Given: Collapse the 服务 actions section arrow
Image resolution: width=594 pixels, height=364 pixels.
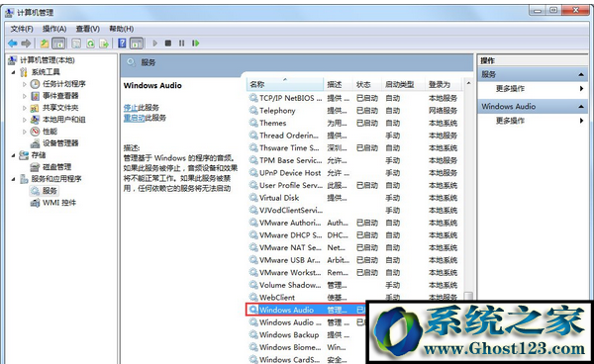Looking at the screenshot, I should tap(581, 74).
